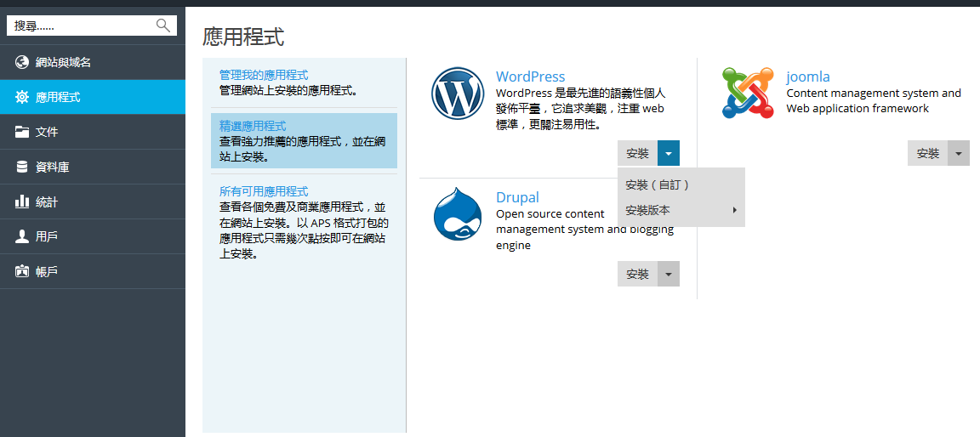Open the WordPress title link
This screenshot has width=980, height=437.
tap(531, 77)
